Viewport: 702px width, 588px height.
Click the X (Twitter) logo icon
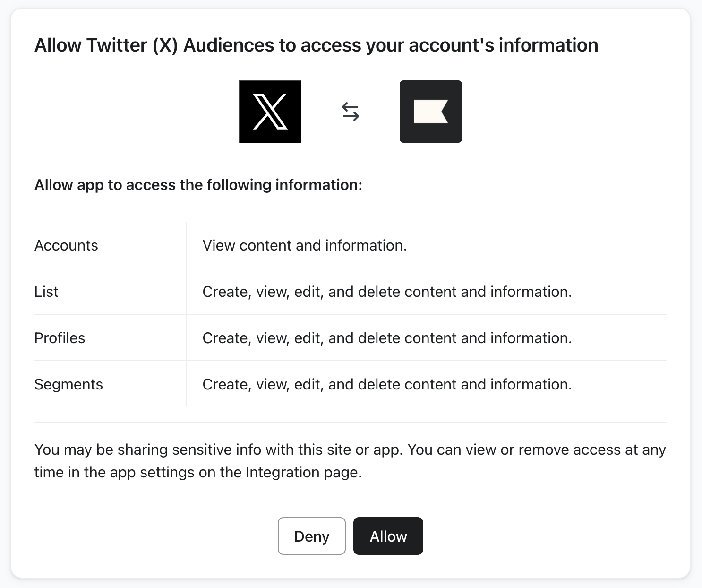(x=270, y=112)
